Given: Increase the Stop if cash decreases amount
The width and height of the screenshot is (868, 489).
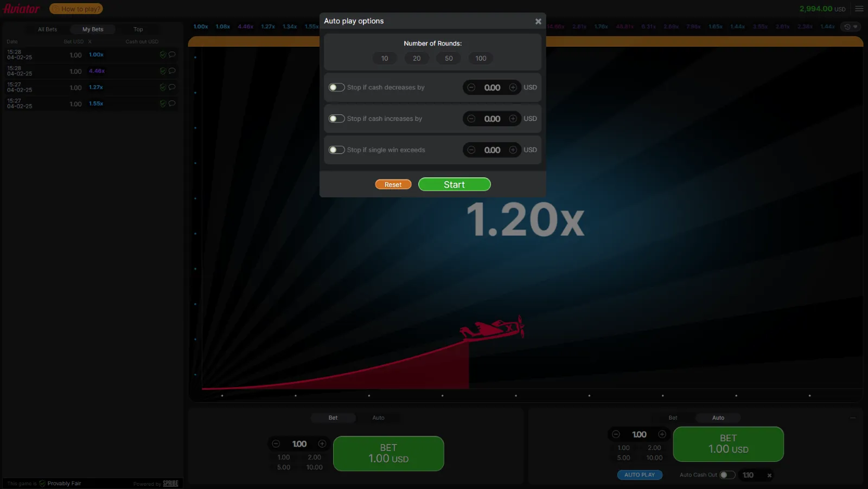Looking at the screenshot, I should point(512,87).
